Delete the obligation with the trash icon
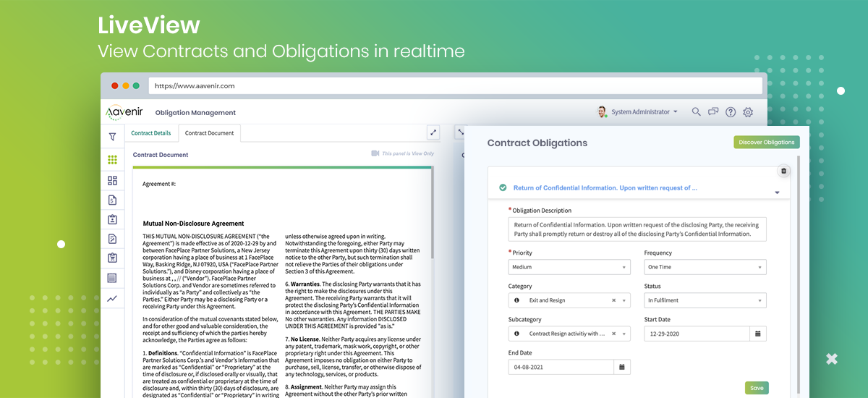The image size is (868, 398). pyautogui.click(x=783, y=172)
